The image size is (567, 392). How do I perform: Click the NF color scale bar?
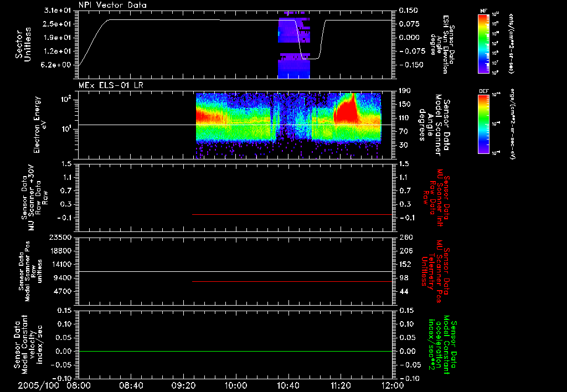(484, 43)
